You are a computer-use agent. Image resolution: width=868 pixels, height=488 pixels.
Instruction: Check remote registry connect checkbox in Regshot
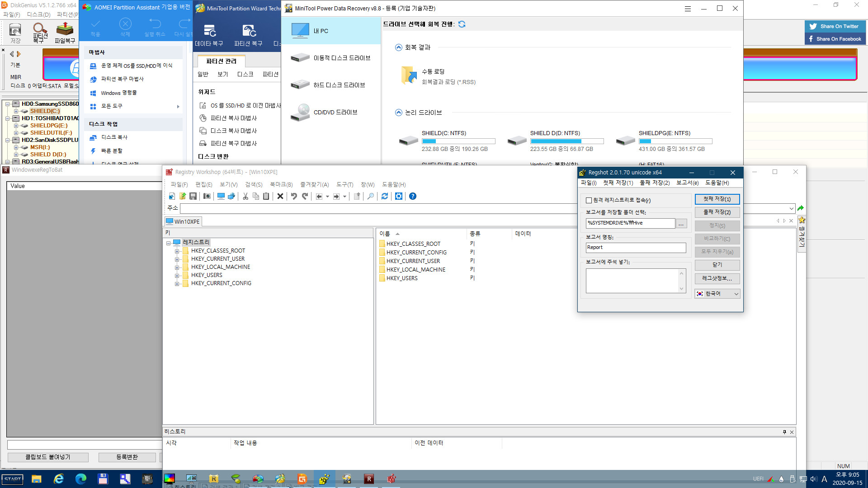(589, 200)
